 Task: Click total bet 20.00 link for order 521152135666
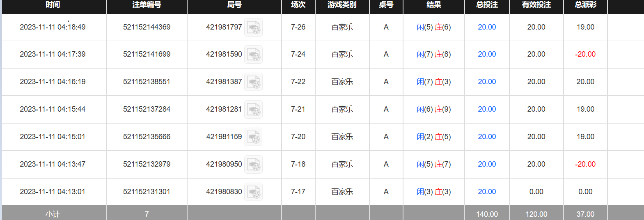point(487,137)
